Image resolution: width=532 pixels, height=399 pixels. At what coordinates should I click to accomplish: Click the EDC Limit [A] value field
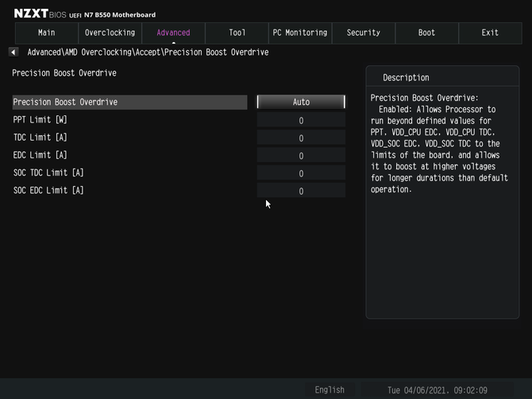click(x=301, y=156)
